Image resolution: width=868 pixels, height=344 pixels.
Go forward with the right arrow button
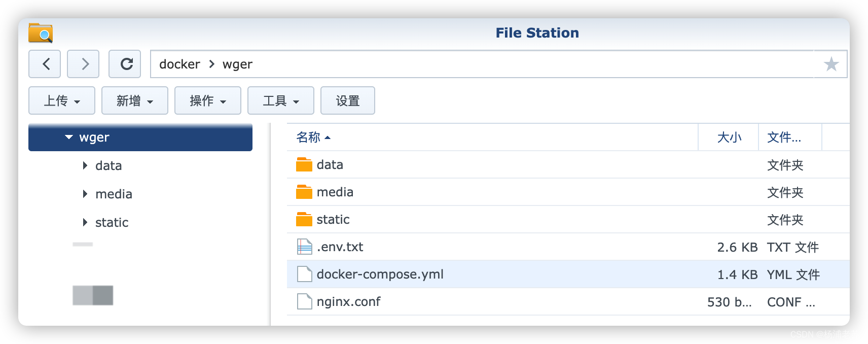pyautogui.click(x=83, y=64)
